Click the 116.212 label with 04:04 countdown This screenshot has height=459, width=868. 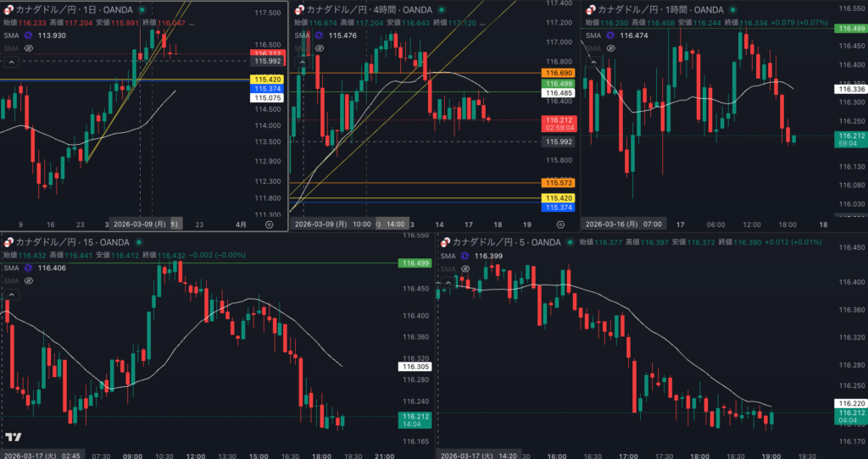coord(851,417)
